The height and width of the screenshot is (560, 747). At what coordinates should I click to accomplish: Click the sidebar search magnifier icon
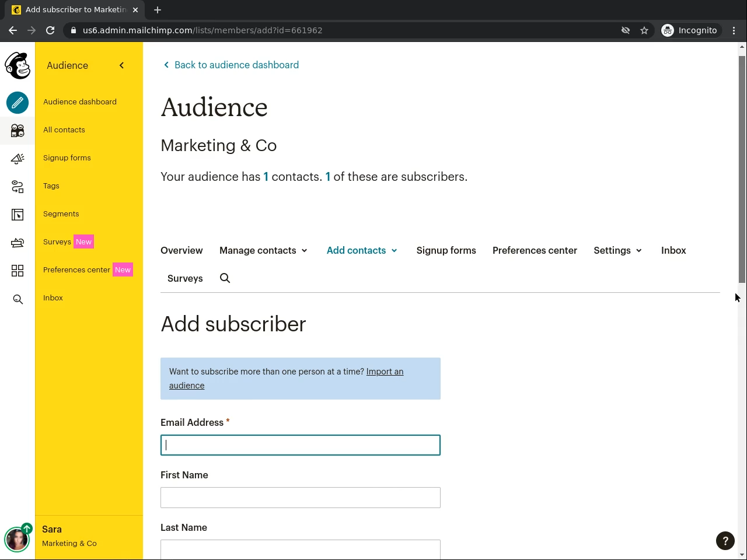pos(18,299)
